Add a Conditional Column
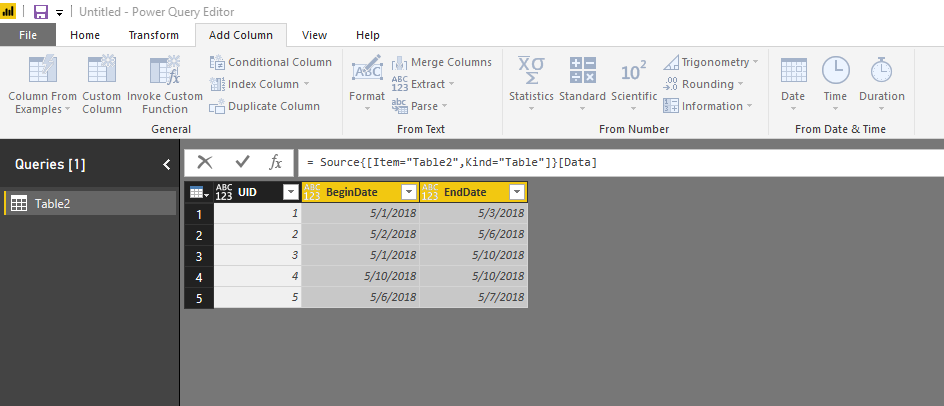944x406 pixels. point(270,62)
